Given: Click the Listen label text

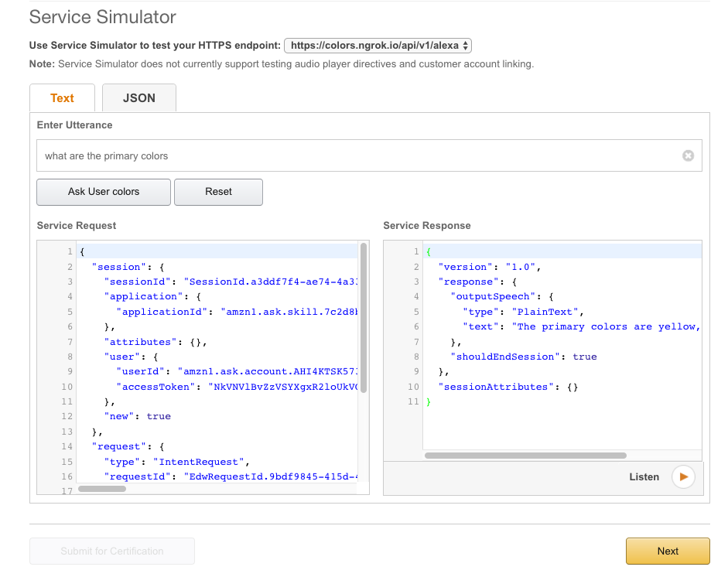Looking at the screenshot, I should (644, 476).
